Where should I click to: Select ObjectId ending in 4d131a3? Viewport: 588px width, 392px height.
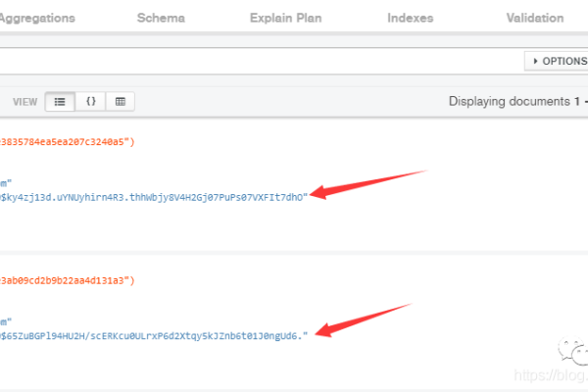tap(69, 280)
